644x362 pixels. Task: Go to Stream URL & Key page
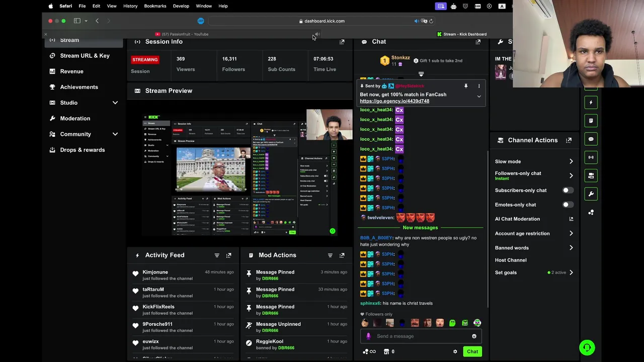click(85, 56)
